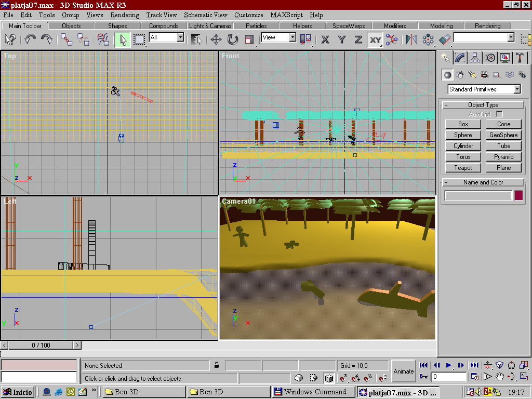Click the Teapot primitive button
The height and width of the screenshot is (399, 532).
point(463,168)
